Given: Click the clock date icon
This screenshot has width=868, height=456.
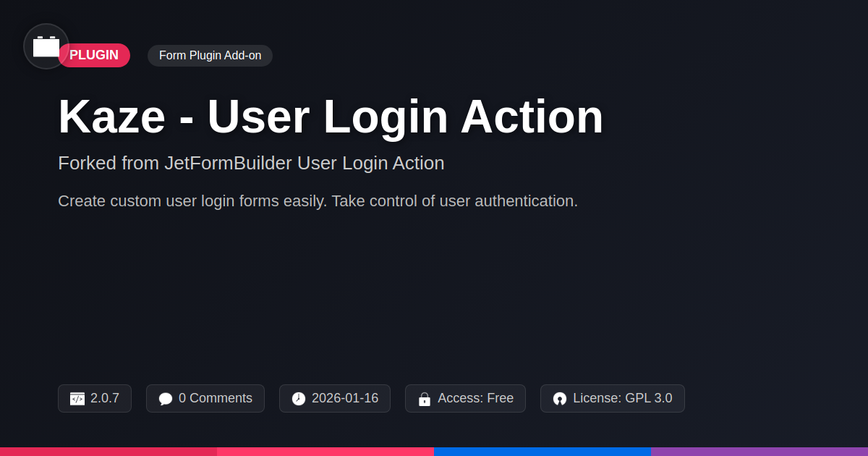Looking at the screenshot, I should point(299,399).
